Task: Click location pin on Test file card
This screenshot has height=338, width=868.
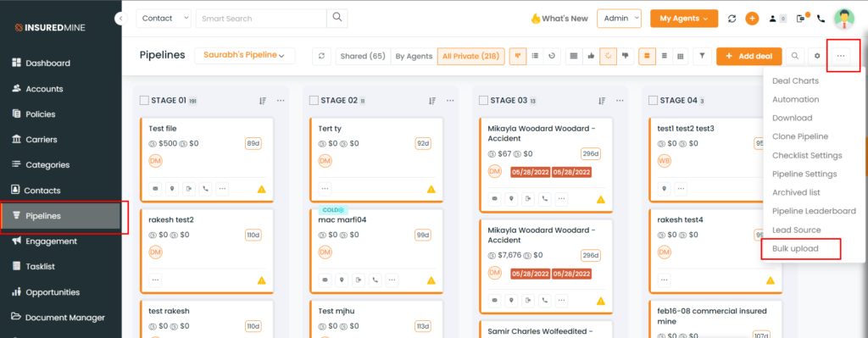Action: (x=172, y=189)
